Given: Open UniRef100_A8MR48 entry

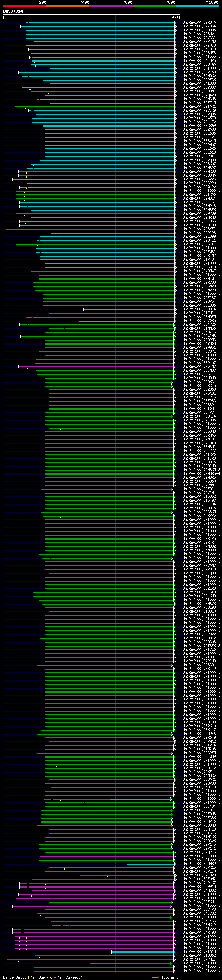Looking at the screenshot, I should [199, 206].
